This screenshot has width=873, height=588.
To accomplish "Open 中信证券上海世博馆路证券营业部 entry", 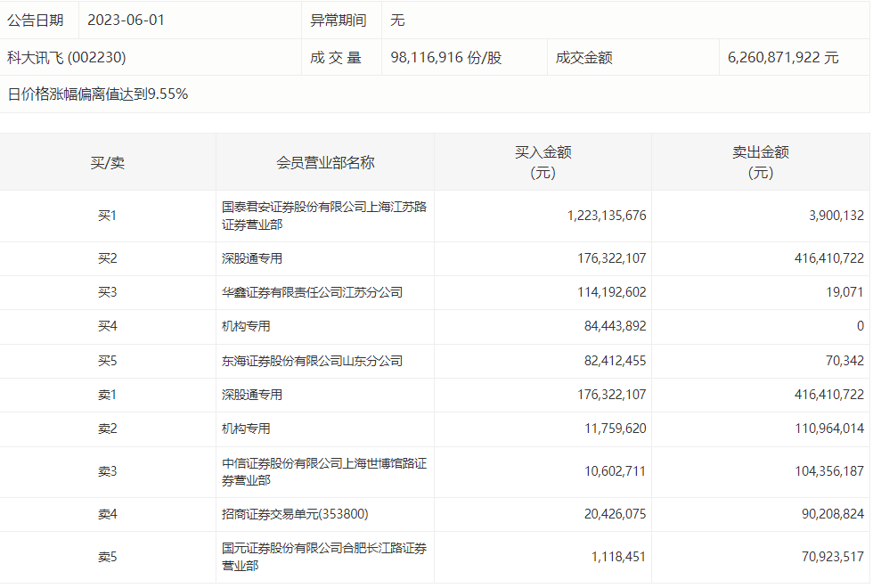I will [323, 472].
